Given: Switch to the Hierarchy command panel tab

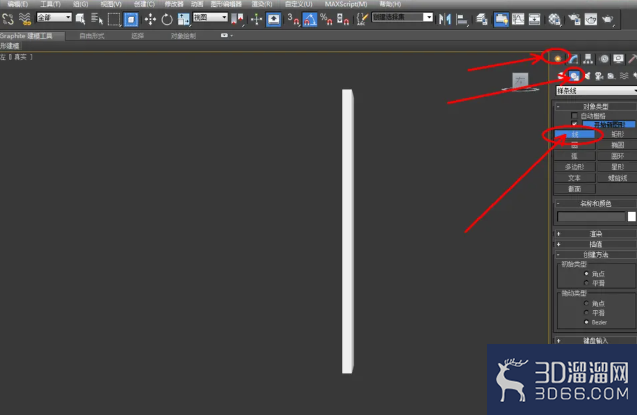Looking at the screenshot, I should (588, 58).
